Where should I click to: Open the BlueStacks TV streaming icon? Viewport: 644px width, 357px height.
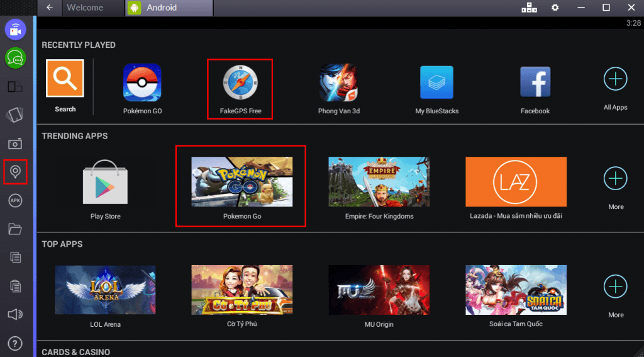pyautogui.click(x=16, y=30)
